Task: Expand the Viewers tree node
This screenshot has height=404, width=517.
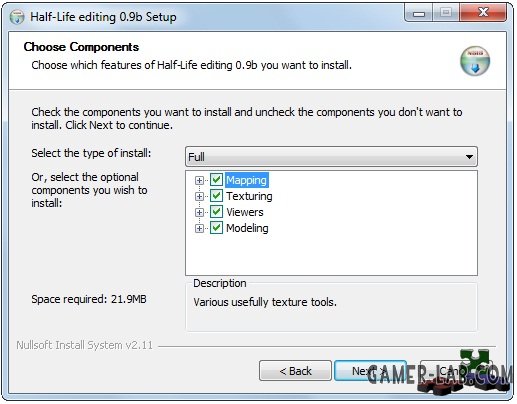Action: [199, 212]
